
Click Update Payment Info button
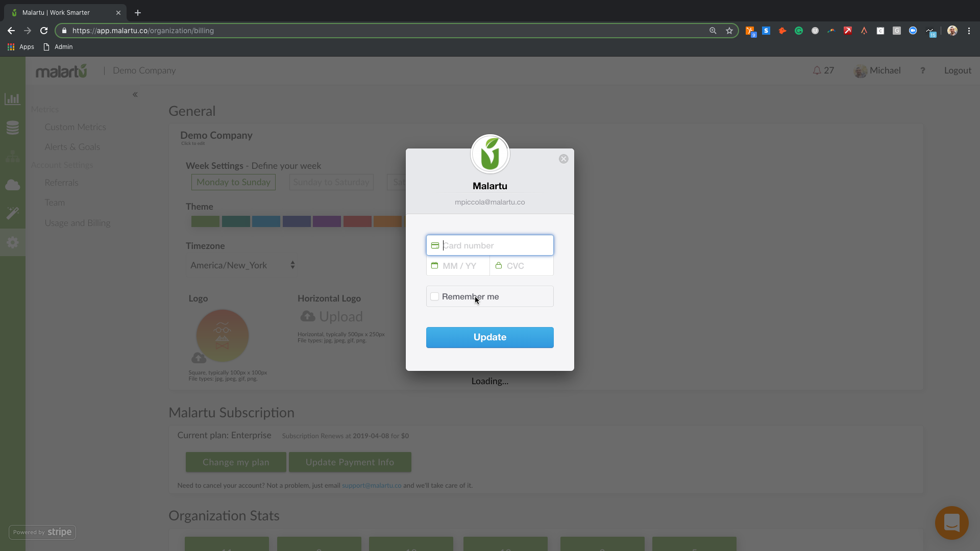click(x=350, y=462)
